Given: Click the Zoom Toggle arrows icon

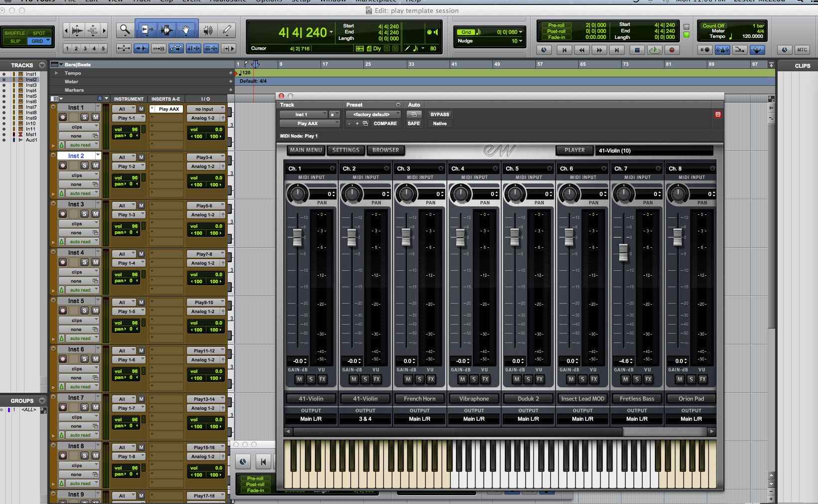Looking at the screenshot, I should pyautogui.click(x=124, y=48).
